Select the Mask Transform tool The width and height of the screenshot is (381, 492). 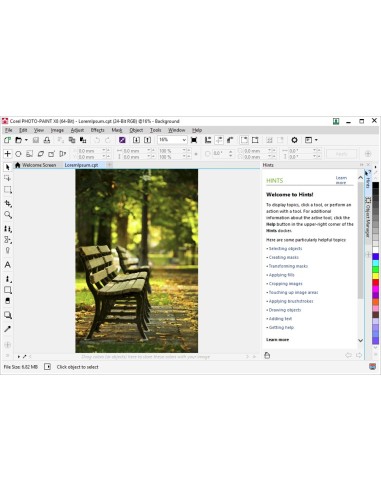pyautogui.click(x=7, y=178)
